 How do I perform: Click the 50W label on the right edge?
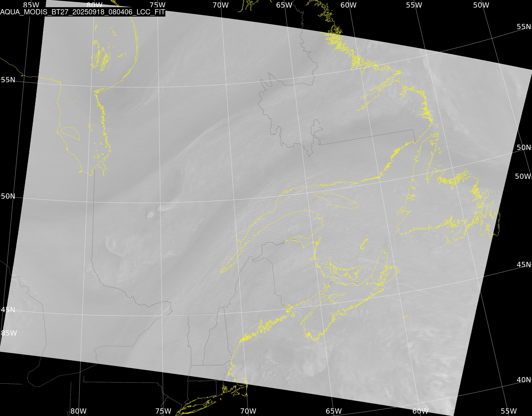point(523,176)
